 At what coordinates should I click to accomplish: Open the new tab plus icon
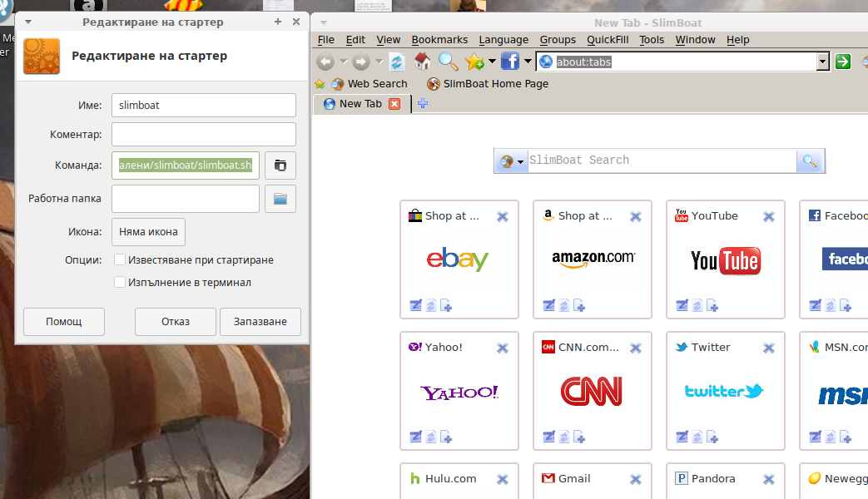coord(423,103)
